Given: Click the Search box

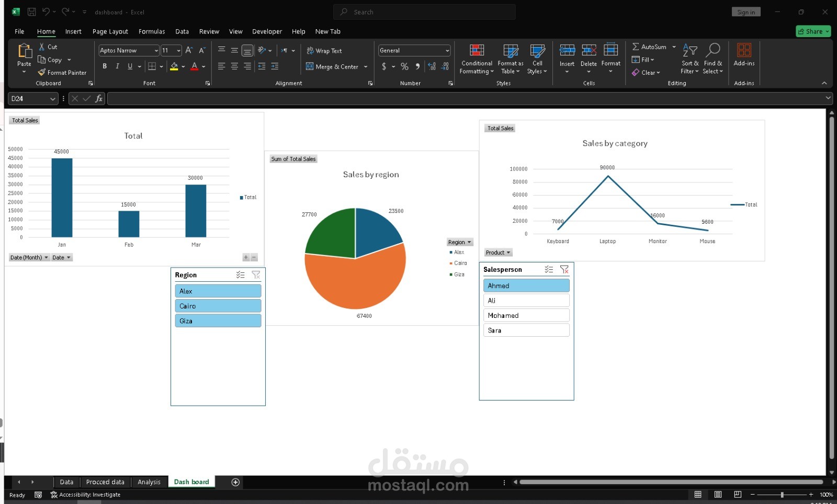Looking at the screenshot, I should click(424, 12).
